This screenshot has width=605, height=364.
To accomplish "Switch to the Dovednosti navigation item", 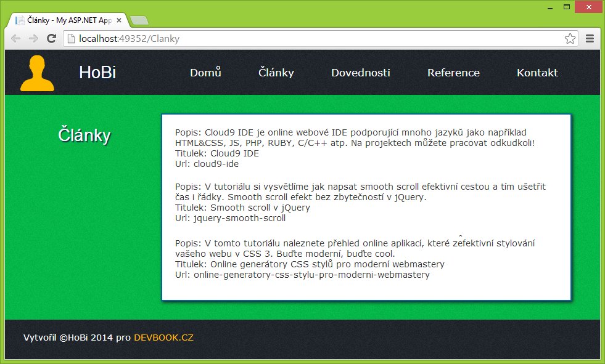I will 360,72.
